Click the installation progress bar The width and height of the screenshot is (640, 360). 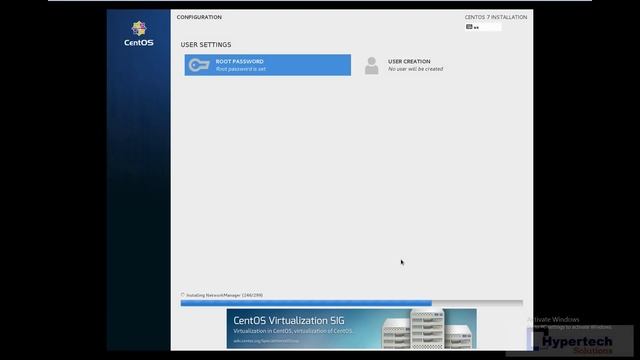click(x=351, y=303)
